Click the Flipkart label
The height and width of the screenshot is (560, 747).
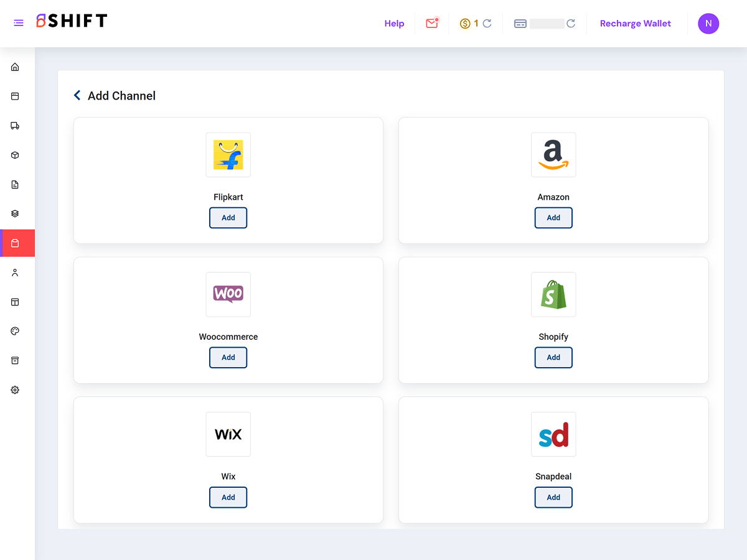228,197
